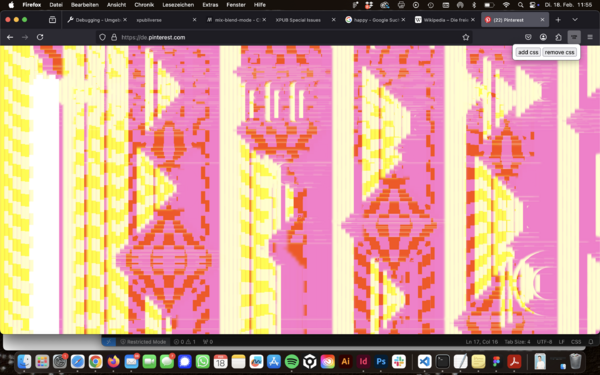Image resolution: width=600 pixels, height=375 pixels.
Task: Close the (22) Pinterest tab
Action: tap(542, 20)
